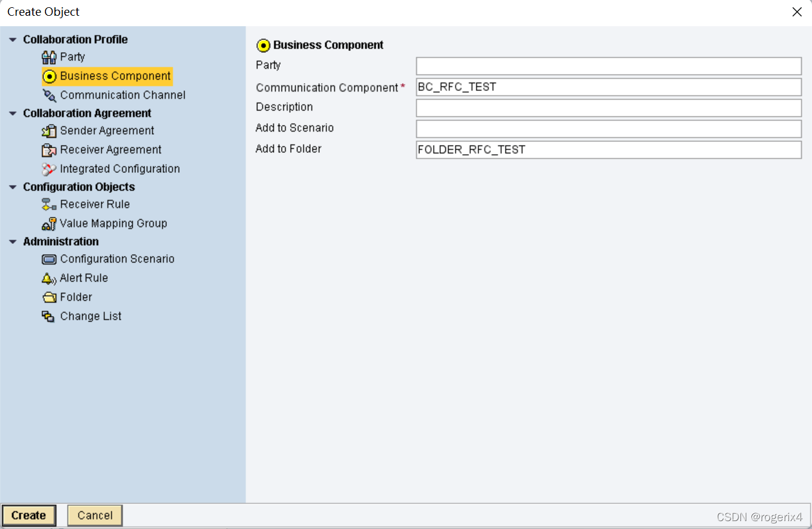Collapse the Configuration Objects section

tap(13, 187)
